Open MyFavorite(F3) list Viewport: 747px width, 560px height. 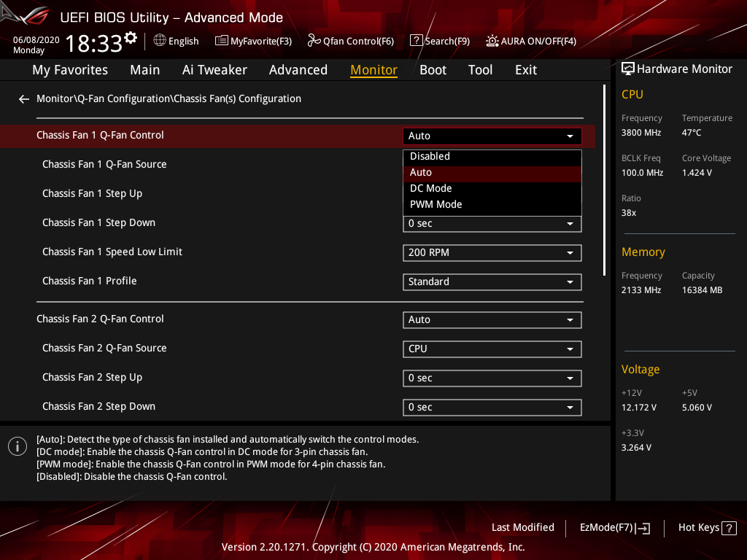point(253,41)
